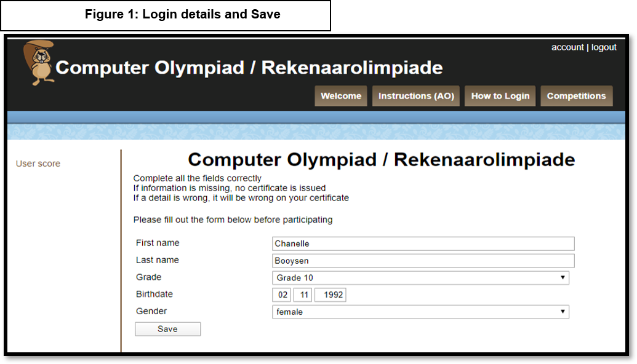Click the Birthdate label
The height and width of the screenshot is (364, 637).
click(154, 294)
